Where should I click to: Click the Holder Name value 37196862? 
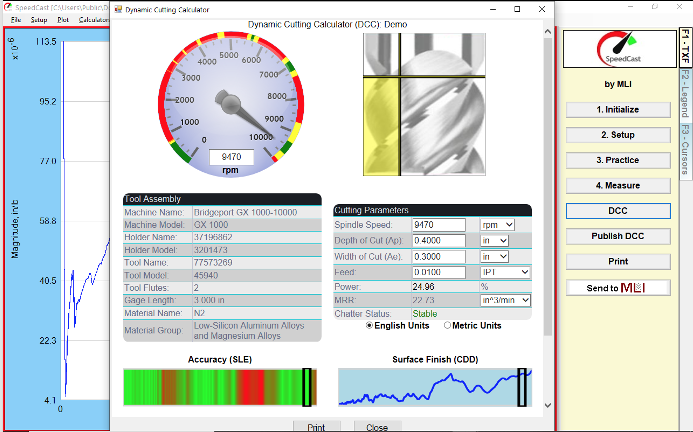tap(213, 237)
